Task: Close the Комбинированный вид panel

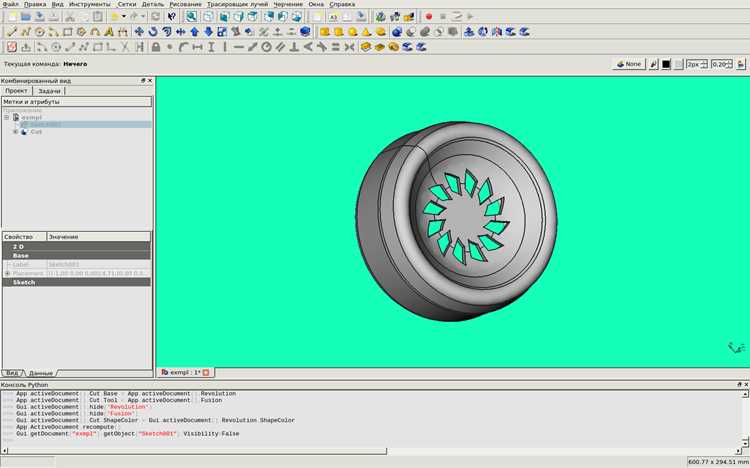Action: click(x=150, y=81)
